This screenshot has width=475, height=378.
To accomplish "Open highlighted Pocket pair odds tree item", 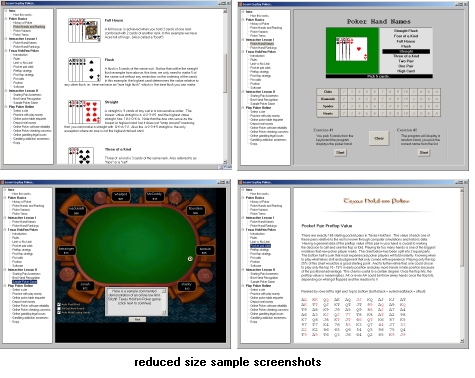I will click(260, 246).
